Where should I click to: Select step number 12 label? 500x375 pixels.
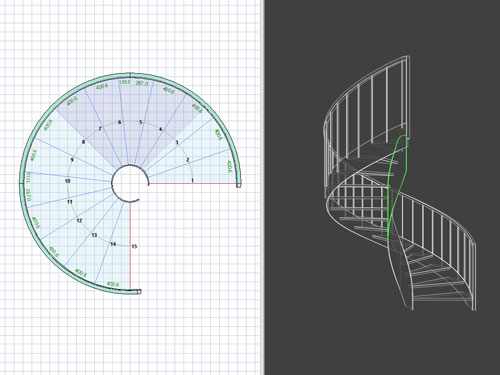point(79,220)
